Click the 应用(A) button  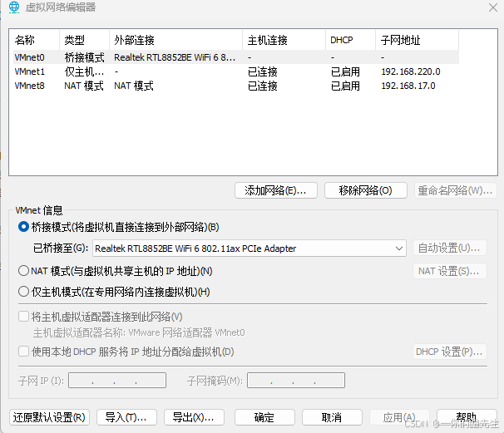point(399,417)
